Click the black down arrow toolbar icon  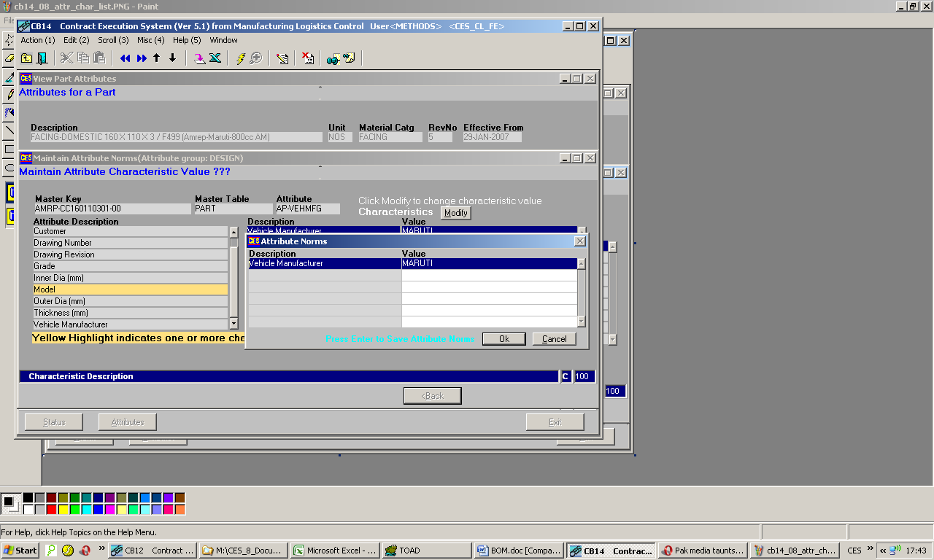[x=173, y=58]
